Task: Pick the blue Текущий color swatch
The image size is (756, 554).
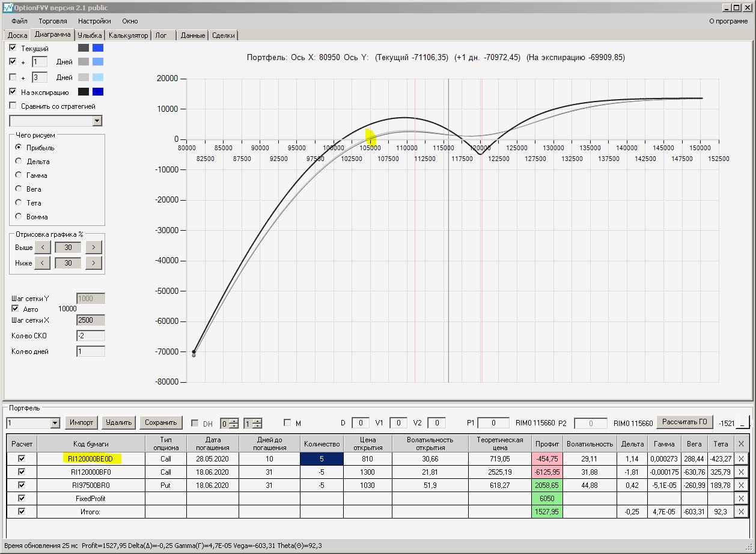Action: click(98, 48)
